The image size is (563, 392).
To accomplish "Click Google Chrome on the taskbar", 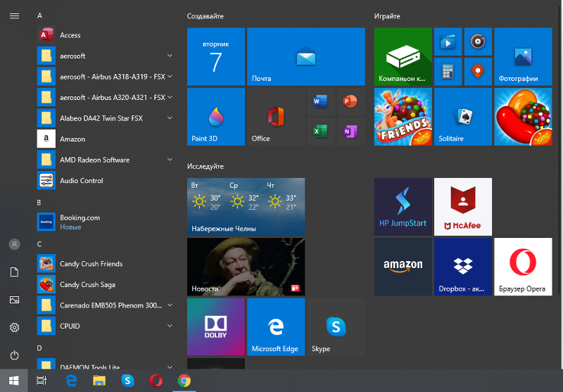I will click(184, 381).
